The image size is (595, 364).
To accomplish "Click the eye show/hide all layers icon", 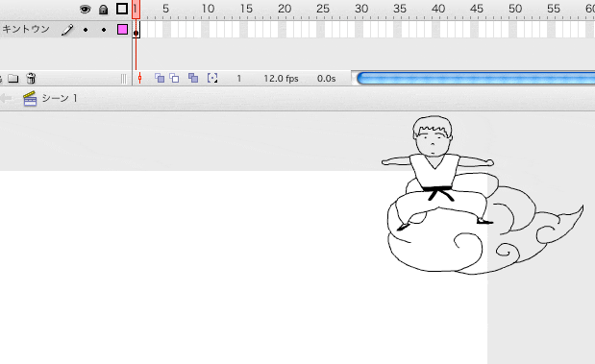I will click(85, 10).
